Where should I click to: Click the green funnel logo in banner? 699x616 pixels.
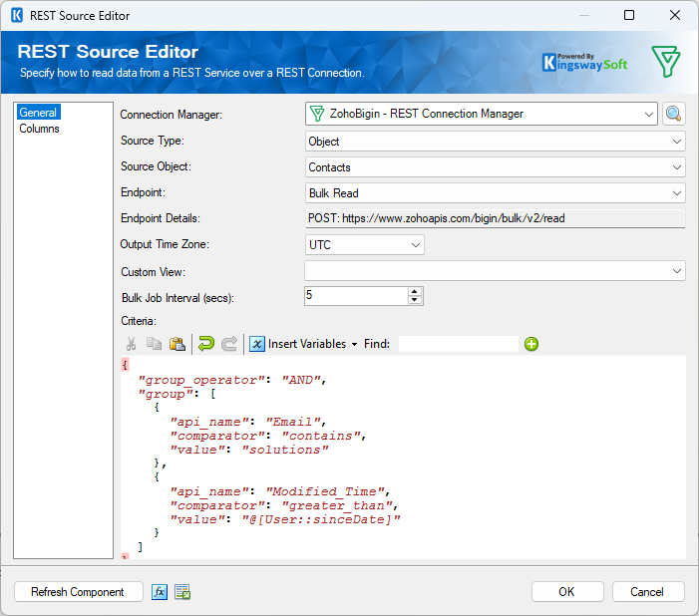(665, 61)
